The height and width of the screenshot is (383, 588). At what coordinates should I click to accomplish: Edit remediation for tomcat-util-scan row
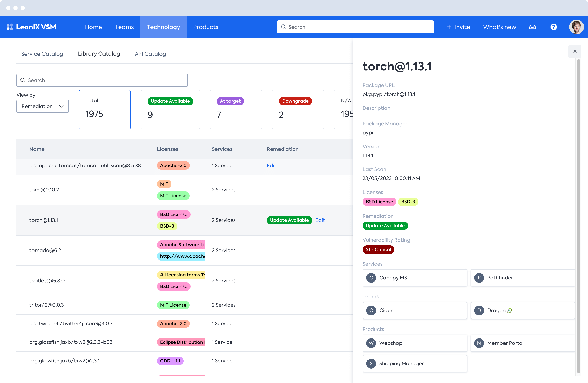click(271, 166)
